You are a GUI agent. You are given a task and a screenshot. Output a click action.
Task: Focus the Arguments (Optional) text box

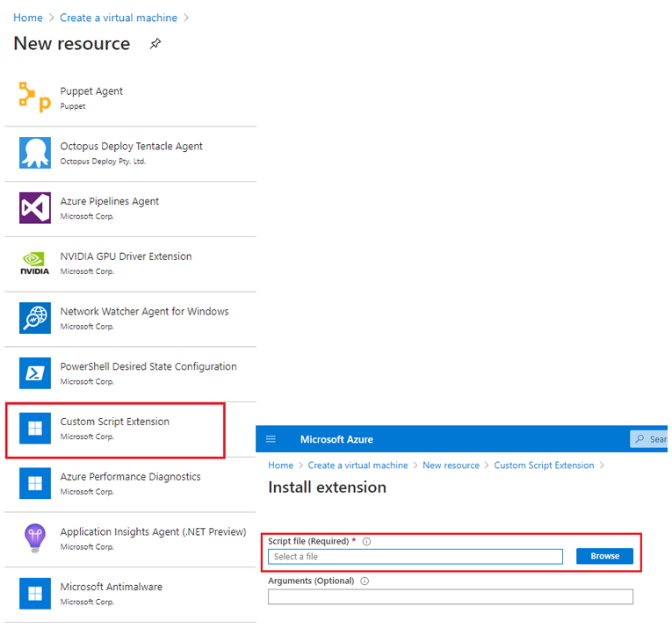coord(450,597)
